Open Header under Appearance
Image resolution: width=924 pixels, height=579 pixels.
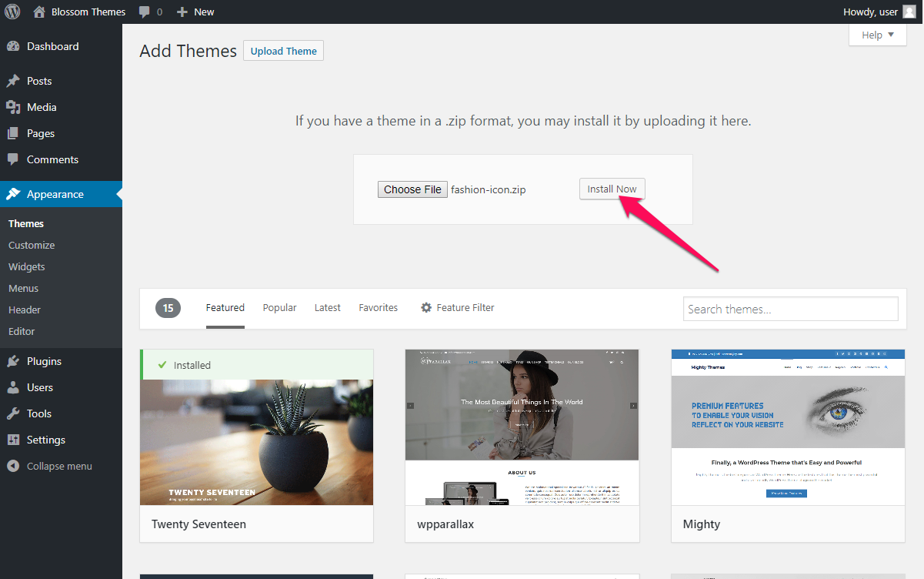25,310
